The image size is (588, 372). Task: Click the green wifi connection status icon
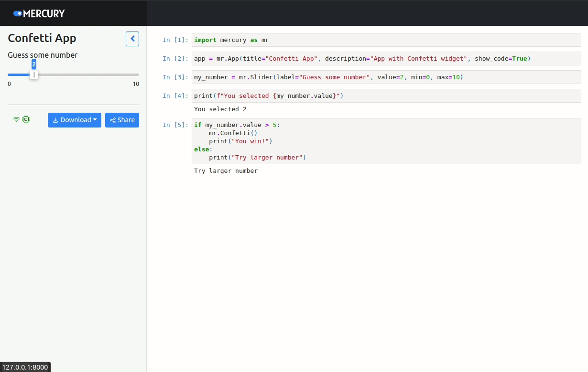click(16, 119)
